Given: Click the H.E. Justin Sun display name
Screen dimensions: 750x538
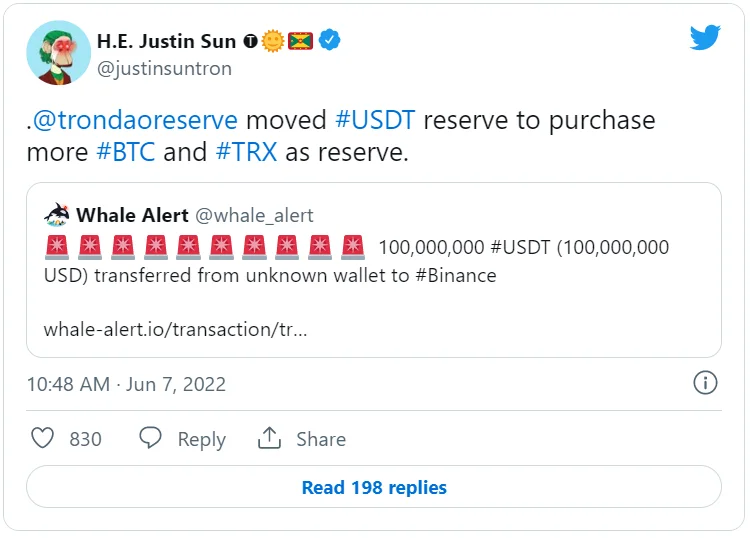Looking at the screenshot, I should point(166,41).
